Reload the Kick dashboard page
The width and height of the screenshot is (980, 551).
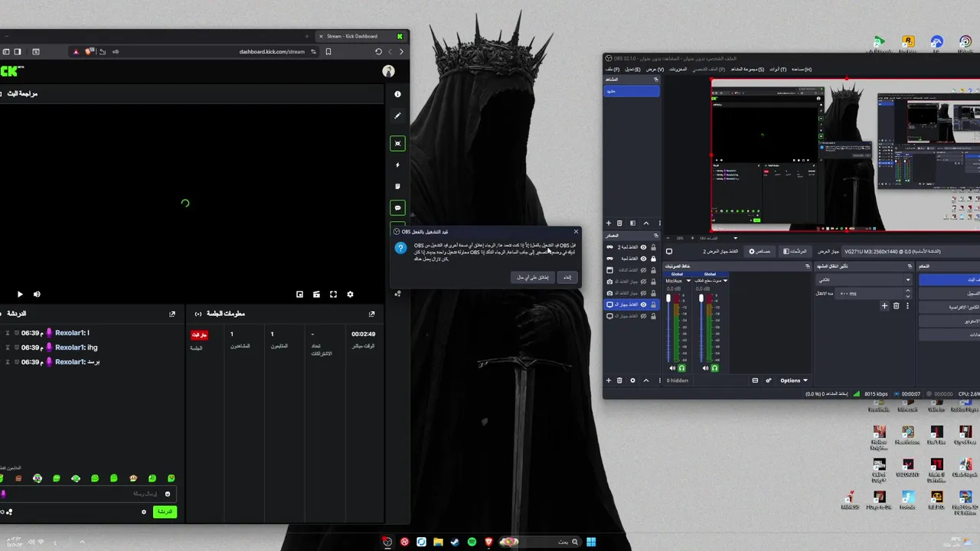pyautogui.click(x=378, y=51)
